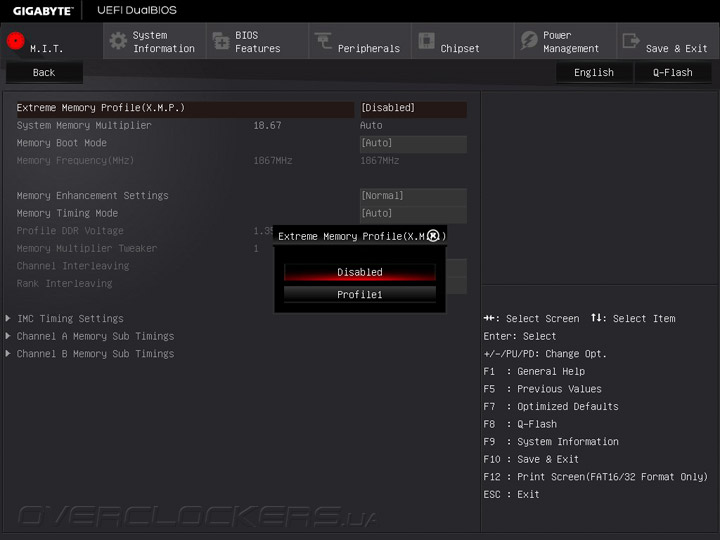The width and height of the screenshot is (720, 540).
Task: Open the M.I.T. tab
Action: (x=51, y=41)
